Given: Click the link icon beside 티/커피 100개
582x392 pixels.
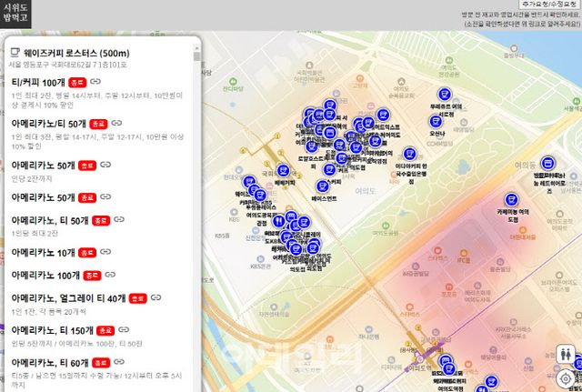Looking at the screenshot, I should click(x=95, y=83).
